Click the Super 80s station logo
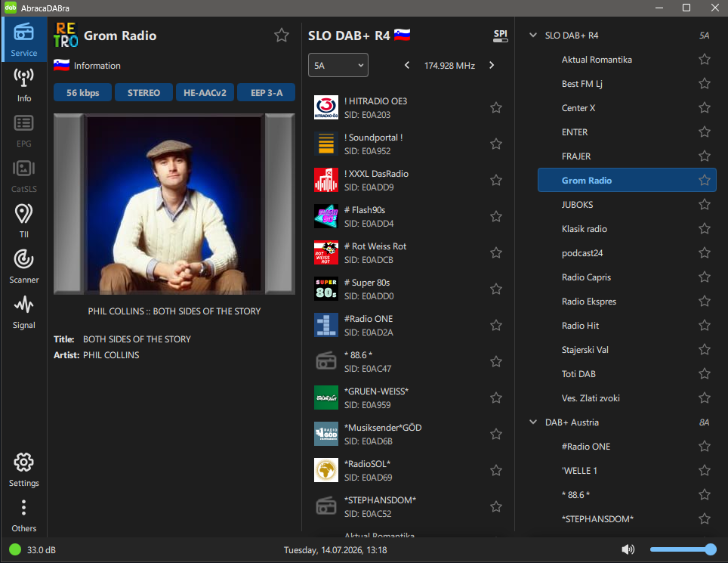Screen dimensions: 728x563 tap(326, 289)
